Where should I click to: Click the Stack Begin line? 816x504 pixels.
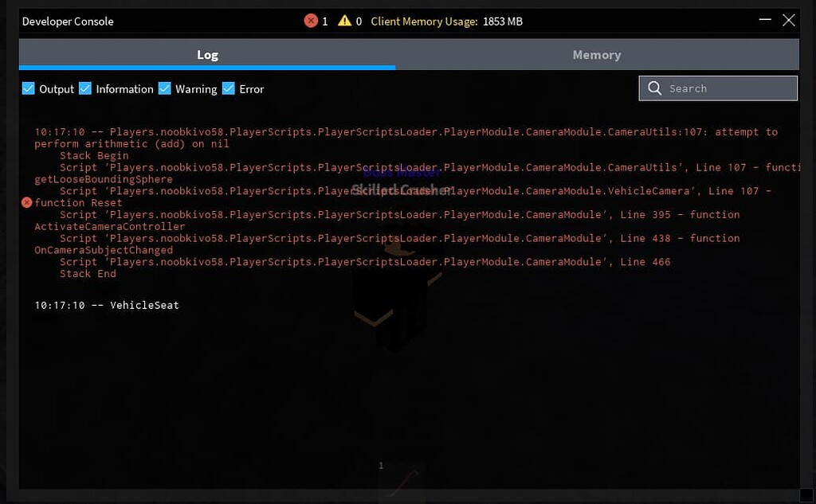94,156
